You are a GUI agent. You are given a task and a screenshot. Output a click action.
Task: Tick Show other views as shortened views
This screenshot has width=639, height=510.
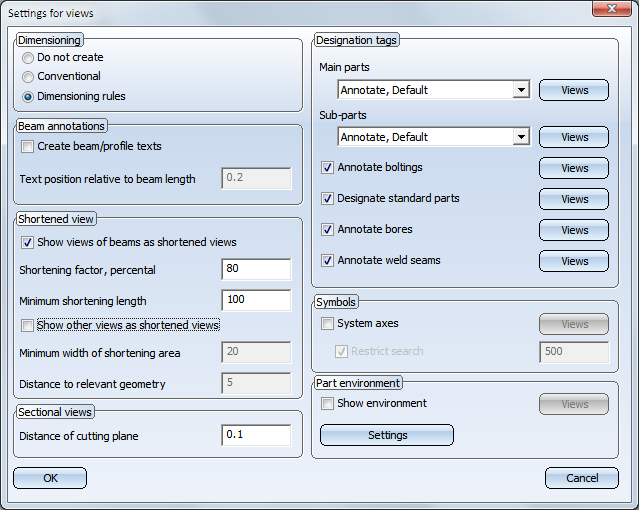tap(27, 325)
